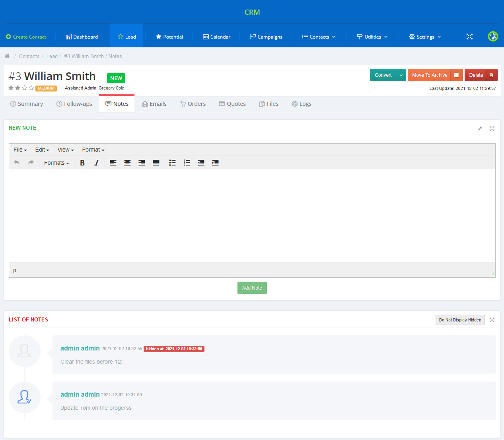This screenshot has height=440, width=504.
Task: Select the Notes tab
Action: (x=117, y=104)
